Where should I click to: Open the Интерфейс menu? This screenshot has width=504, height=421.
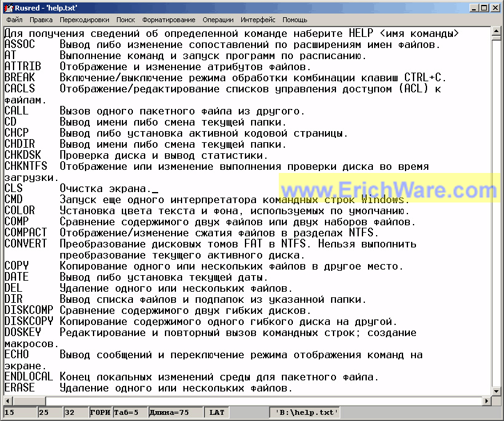click(x=258, y=20)
